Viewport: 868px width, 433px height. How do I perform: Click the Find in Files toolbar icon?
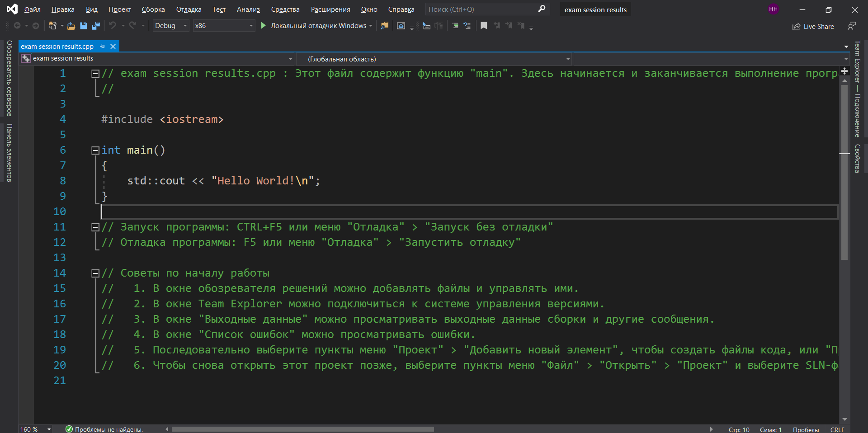[x=384, y=26]
